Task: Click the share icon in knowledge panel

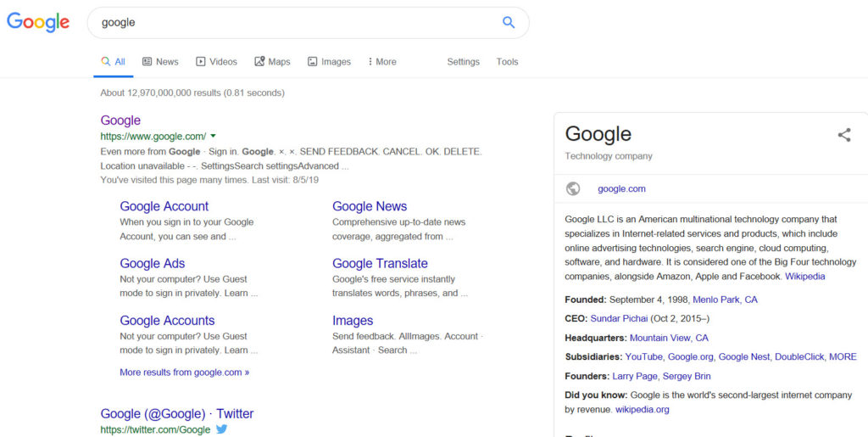Action: [843, 135]
